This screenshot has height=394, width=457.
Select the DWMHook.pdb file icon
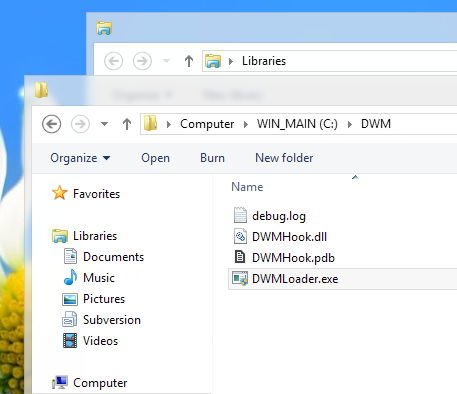240,257
